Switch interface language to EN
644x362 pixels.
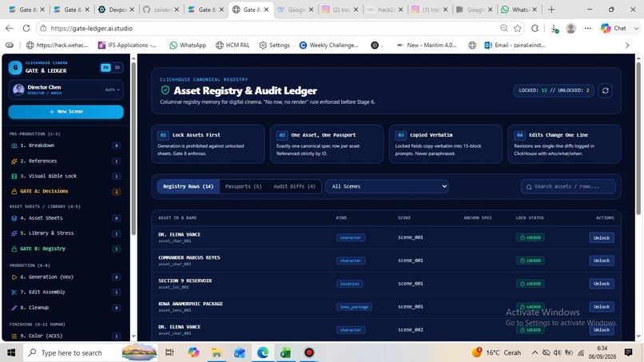pos(105,67)
